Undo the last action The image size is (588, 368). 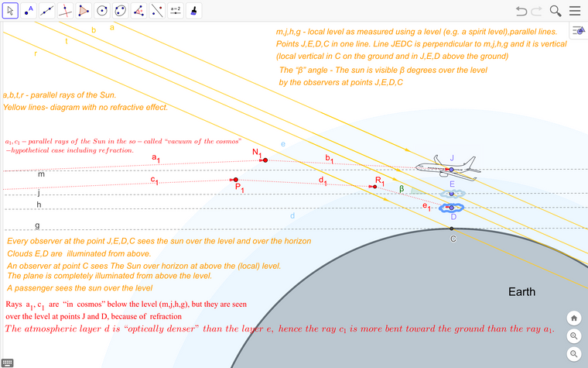521,11
